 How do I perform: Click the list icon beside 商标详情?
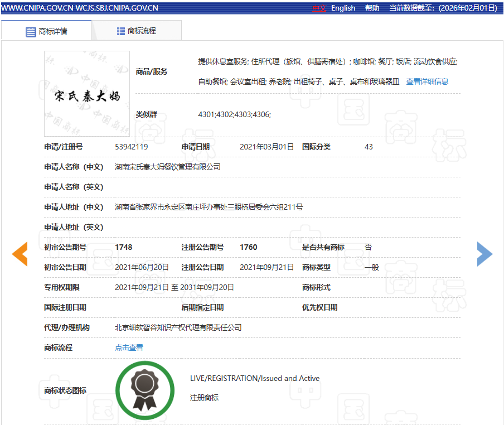point(31,32)
